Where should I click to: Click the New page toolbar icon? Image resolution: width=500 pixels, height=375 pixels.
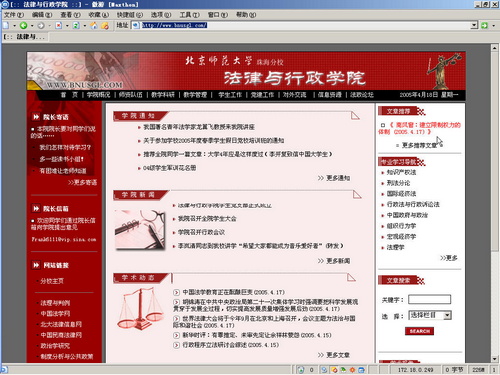6,25
